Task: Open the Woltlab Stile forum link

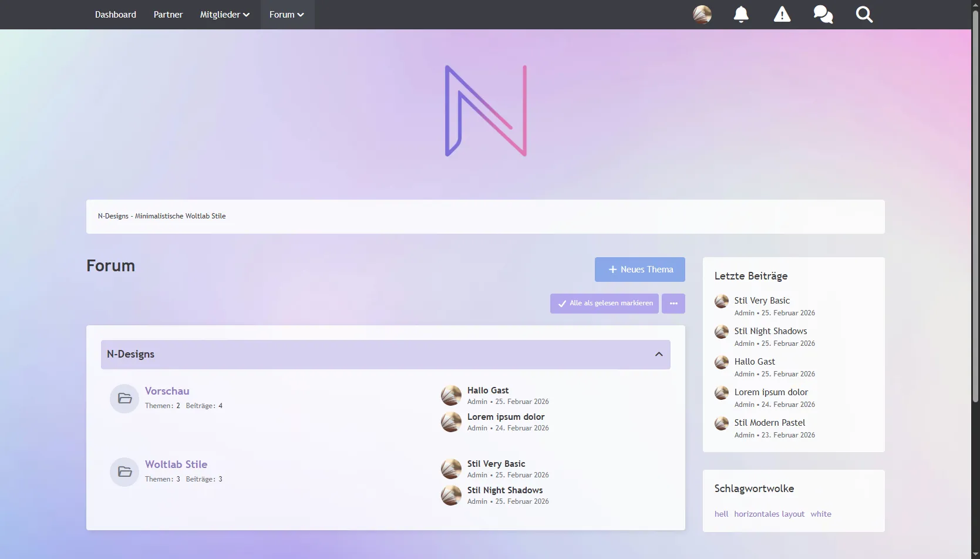Action: (x=176, y=464)
